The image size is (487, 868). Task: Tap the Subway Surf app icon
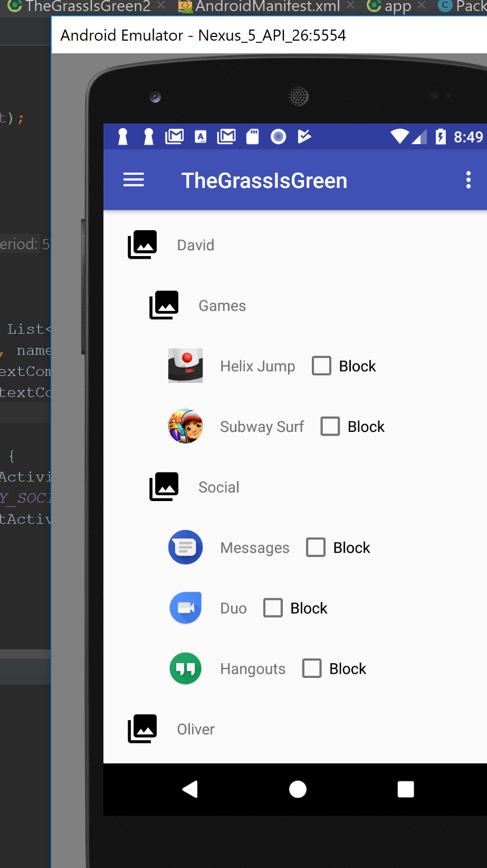click(185, 426)
